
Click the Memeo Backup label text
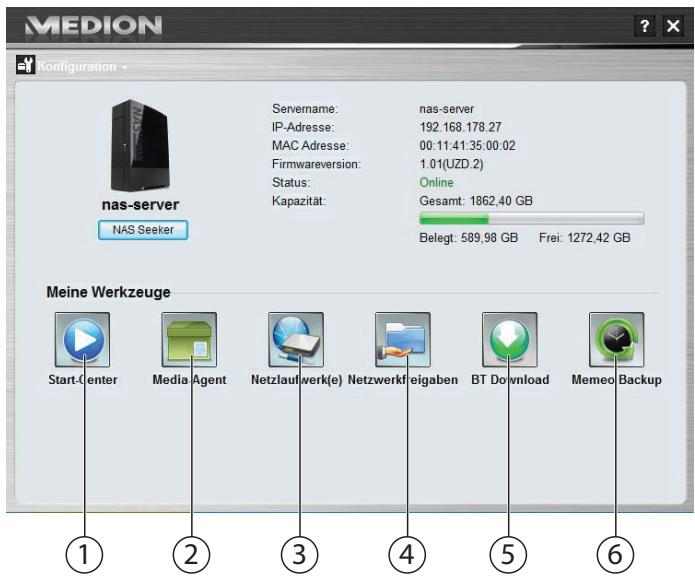tap(617, 380)
